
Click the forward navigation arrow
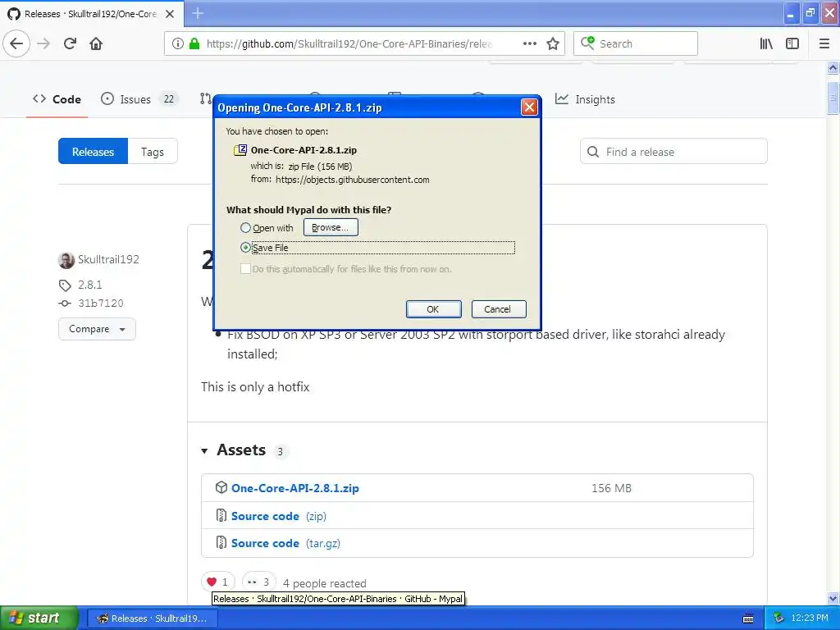pyautogui.click(x=43, y=43)
